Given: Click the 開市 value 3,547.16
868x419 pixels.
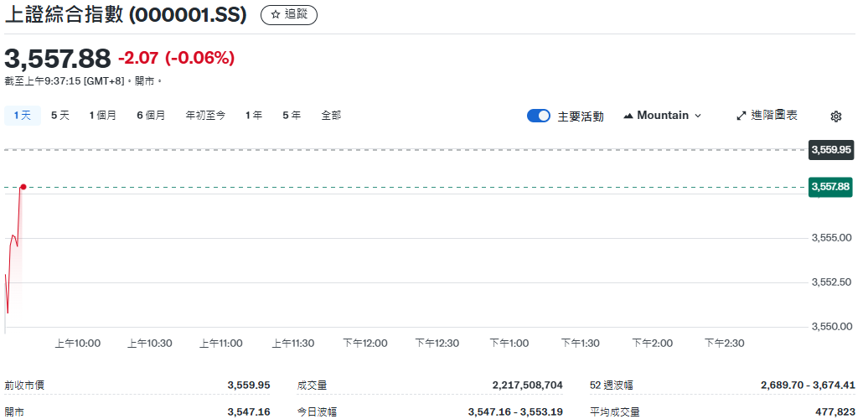Looking at the screenshot, I should [249, 412].
